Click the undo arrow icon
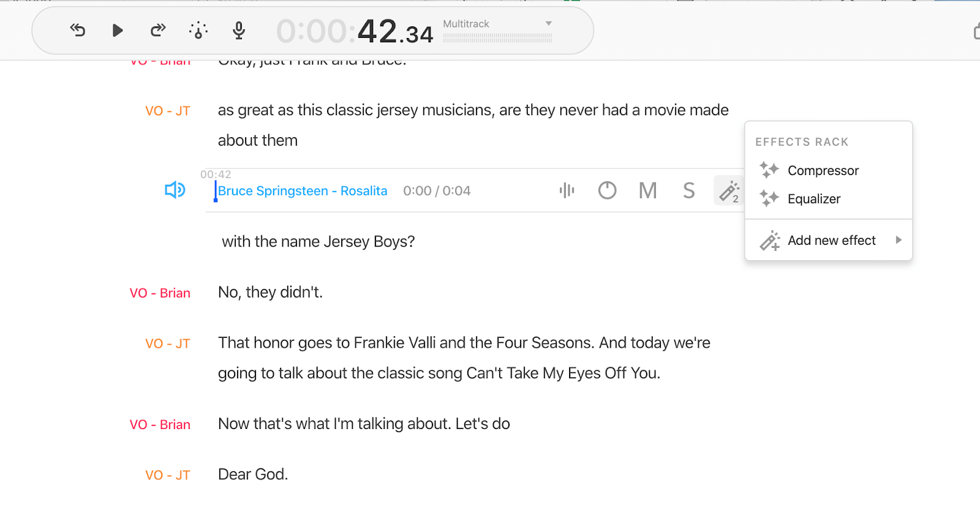The width and height of the screenshot is (980, 508). tap(78, 30)
